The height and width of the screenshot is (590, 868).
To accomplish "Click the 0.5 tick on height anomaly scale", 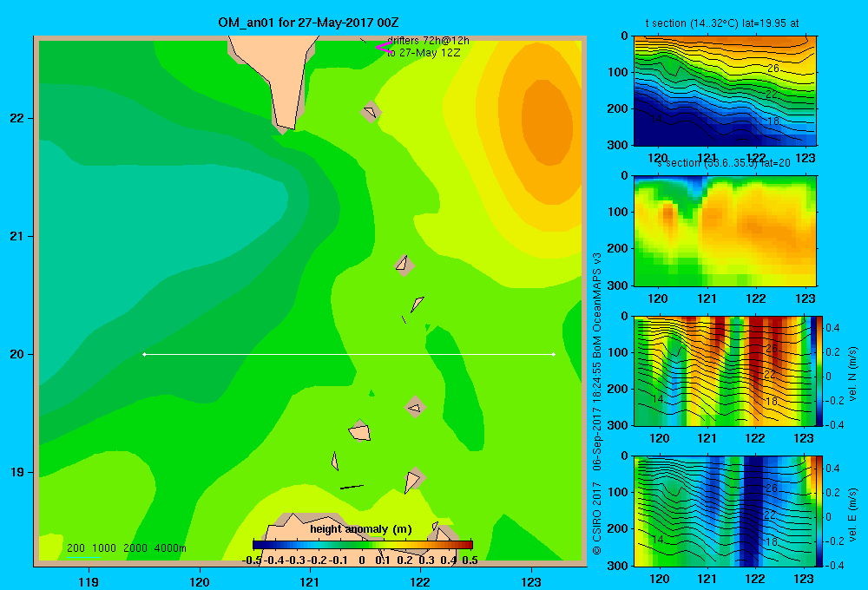I will (x=470, y=560).
